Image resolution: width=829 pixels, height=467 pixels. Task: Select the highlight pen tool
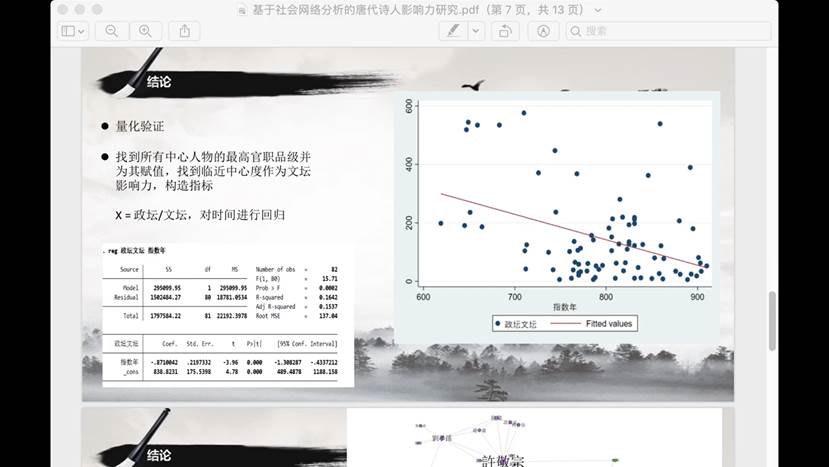pos(453,31)
